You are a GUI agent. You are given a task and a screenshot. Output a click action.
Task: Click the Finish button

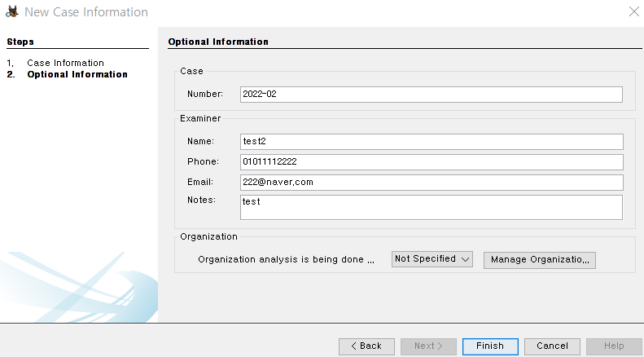coord(490,346)
